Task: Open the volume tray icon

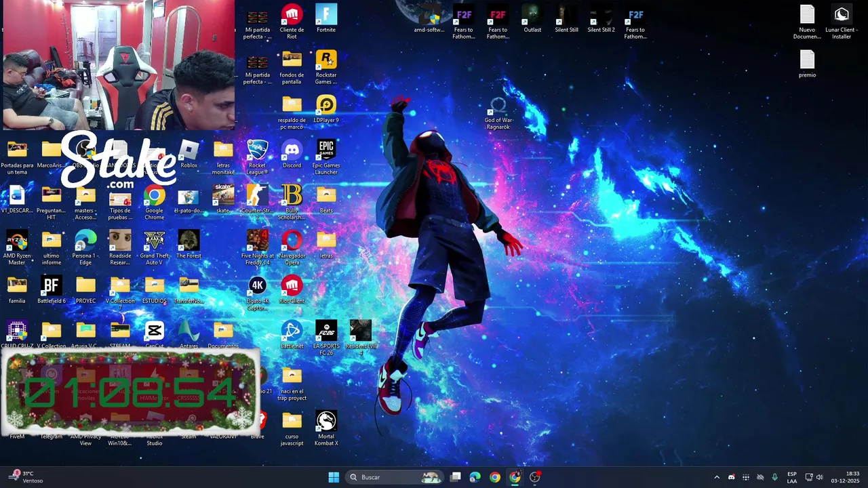Action: point(819,477)
